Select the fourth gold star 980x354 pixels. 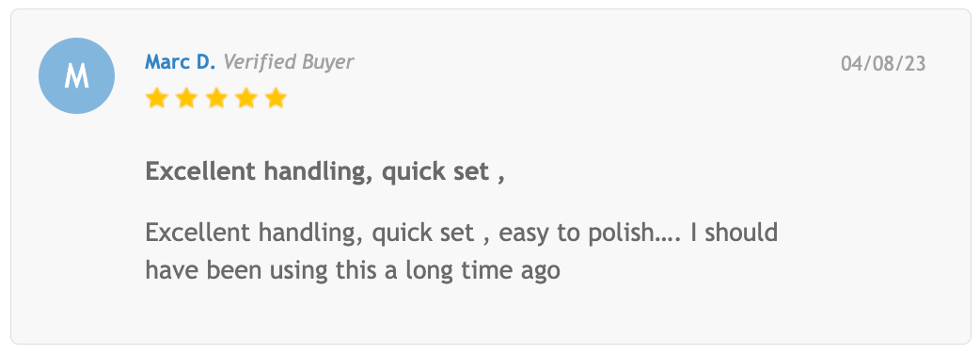click(x=246, y=98)
